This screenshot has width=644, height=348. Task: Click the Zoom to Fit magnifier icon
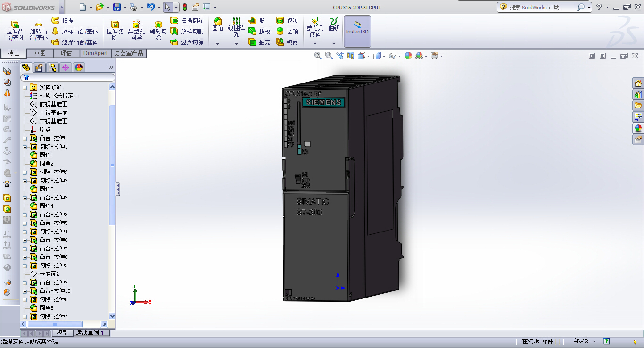click(x=318, y=56)
